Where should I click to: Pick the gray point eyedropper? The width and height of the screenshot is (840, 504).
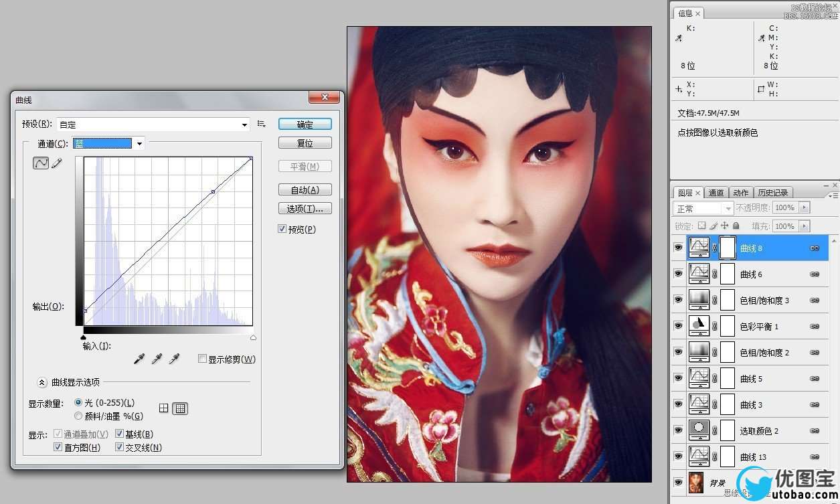157,359
